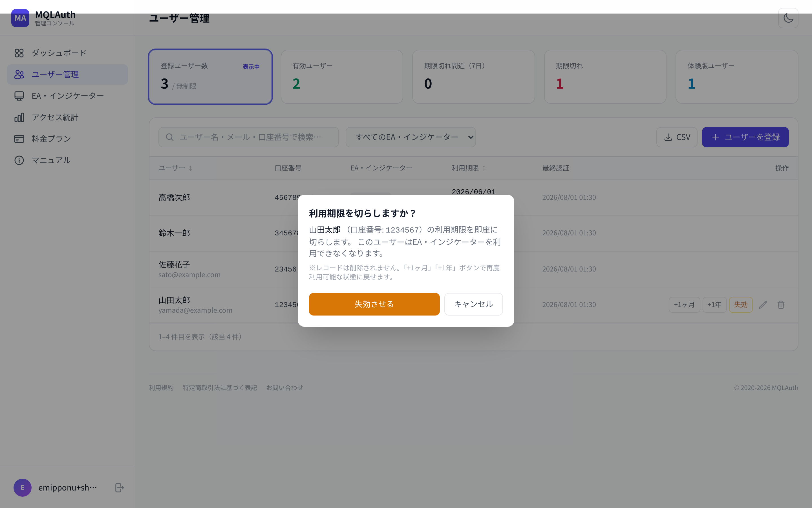Select ユーザー管理 in the sidebar
This screenshot has width=812, height=508.
67,74
